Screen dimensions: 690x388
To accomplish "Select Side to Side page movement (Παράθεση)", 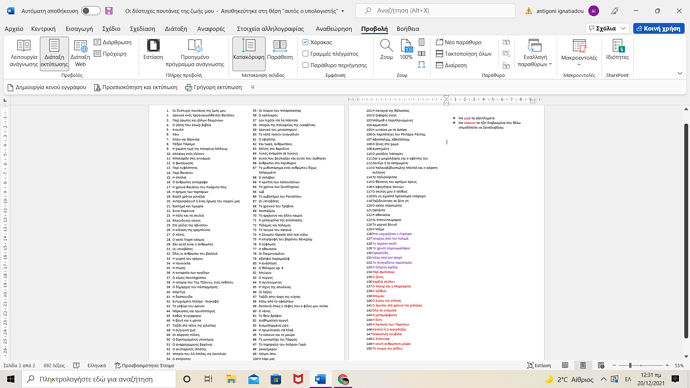I will click(280, 49).
